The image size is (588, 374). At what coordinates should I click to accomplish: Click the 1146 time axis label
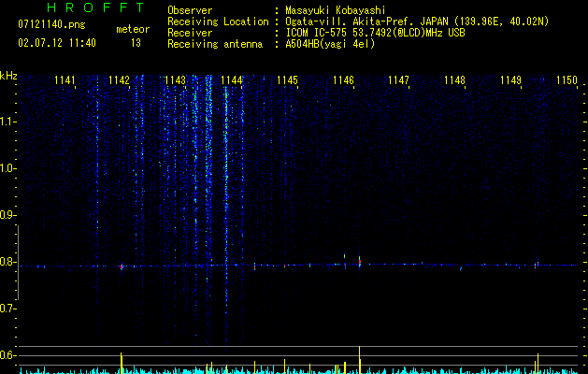pos(343,80)
